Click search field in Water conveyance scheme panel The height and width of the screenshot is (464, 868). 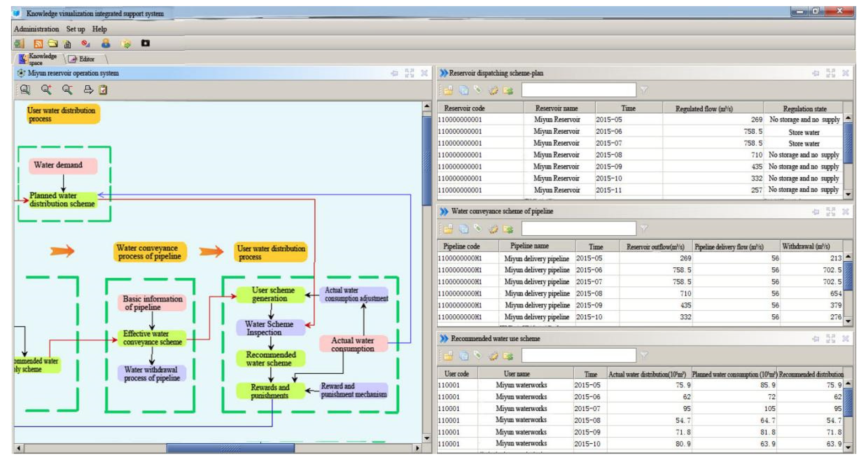point(578,229)
